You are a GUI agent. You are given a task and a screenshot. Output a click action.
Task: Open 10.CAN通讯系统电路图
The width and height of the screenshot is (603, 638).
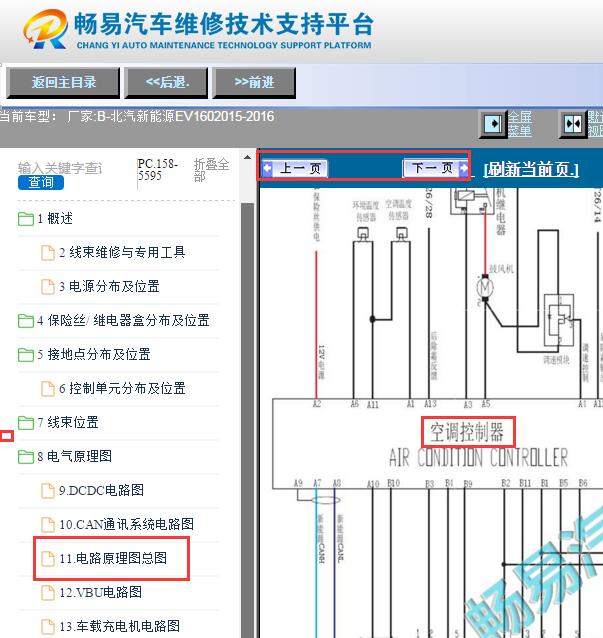pos(127,524)
